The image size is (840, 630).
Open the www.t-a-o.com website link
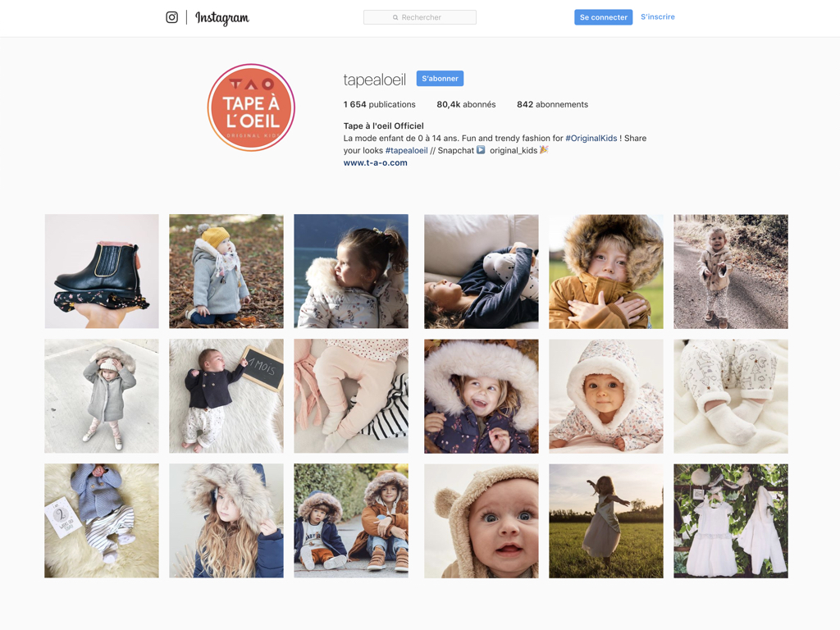375,163
